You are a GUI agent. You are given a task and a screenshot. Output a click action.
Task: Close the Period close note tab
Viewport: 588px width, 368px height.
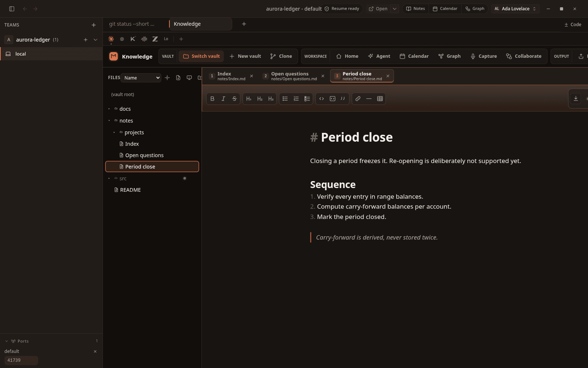pos(388,76)
